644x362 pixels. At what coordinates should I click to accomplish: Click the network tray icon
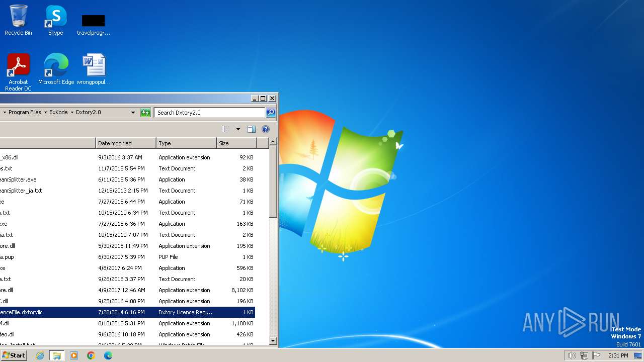(584, 355)
